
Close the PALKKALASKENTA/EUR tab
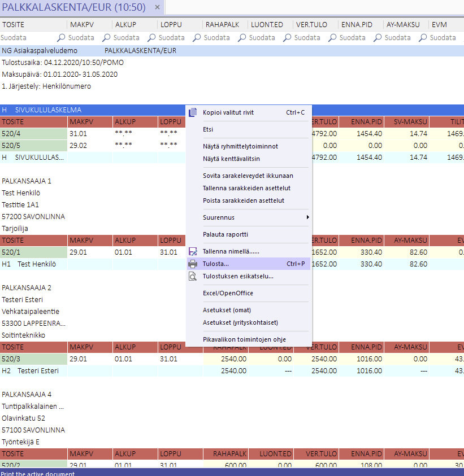click(158, 8)
